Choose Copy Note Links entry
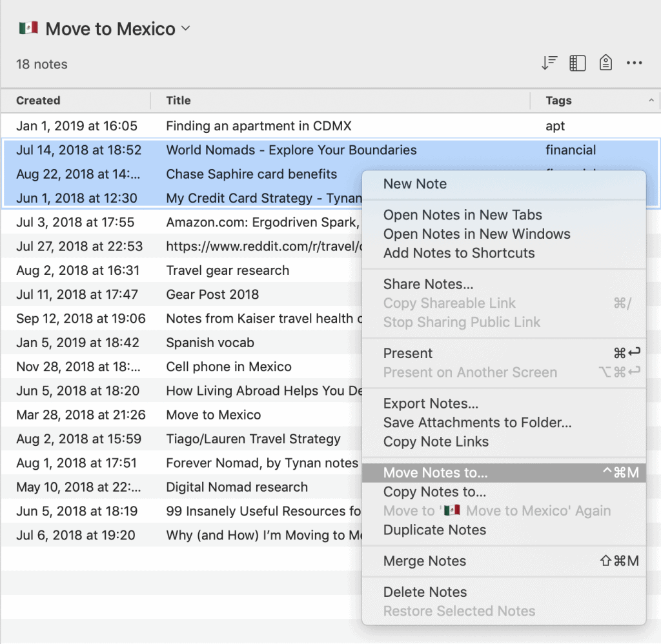661x644 pixels. (x=436, y=442)
